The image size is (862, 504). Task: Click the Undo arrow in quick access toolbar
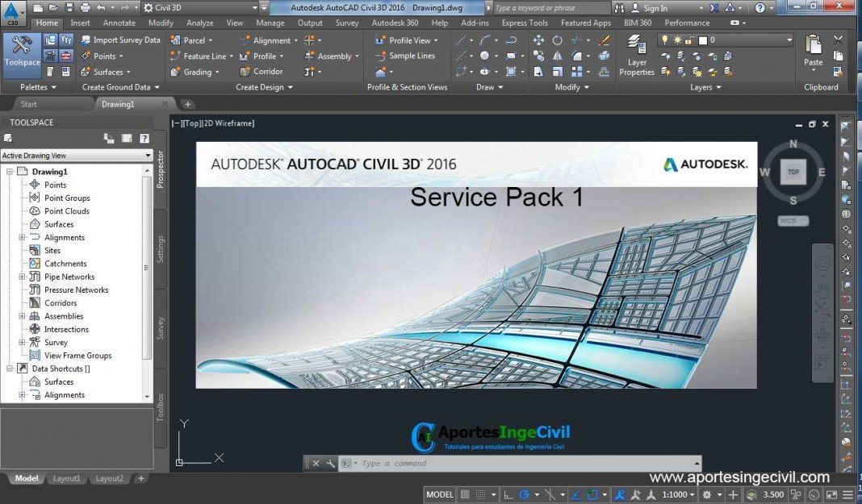click(101, 8)
